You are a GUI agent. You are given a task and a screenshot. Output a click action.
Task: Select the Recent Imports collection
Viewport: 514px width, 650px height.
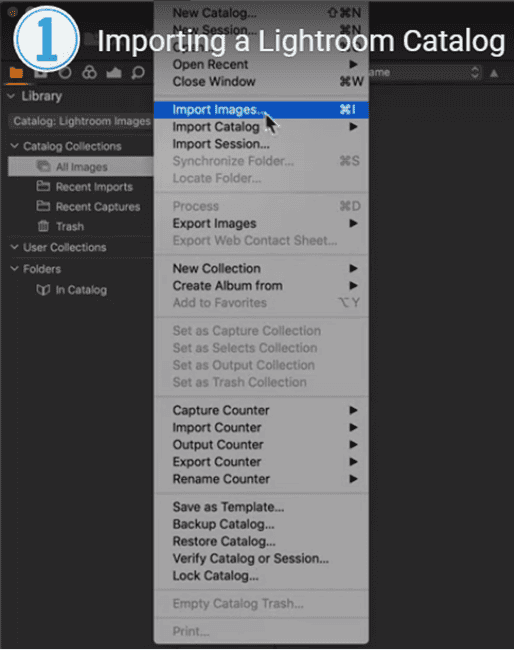[x=81, y=187]
